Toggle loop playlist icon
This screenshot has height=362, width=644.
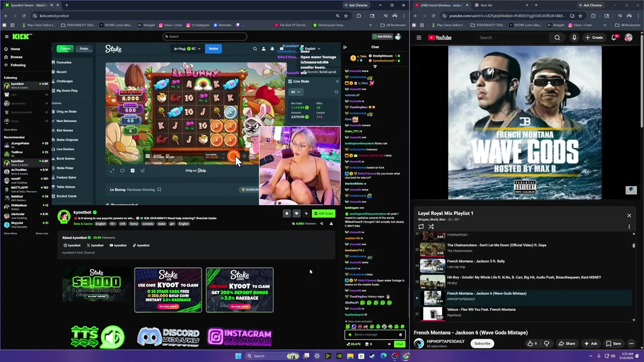click(x=421, y=227)
